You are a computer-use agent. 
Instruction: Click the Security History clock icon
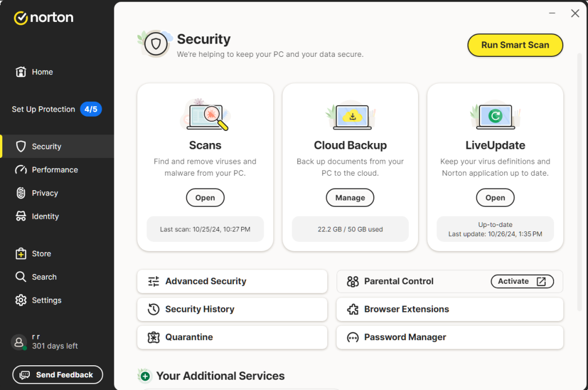click(153, 309)
